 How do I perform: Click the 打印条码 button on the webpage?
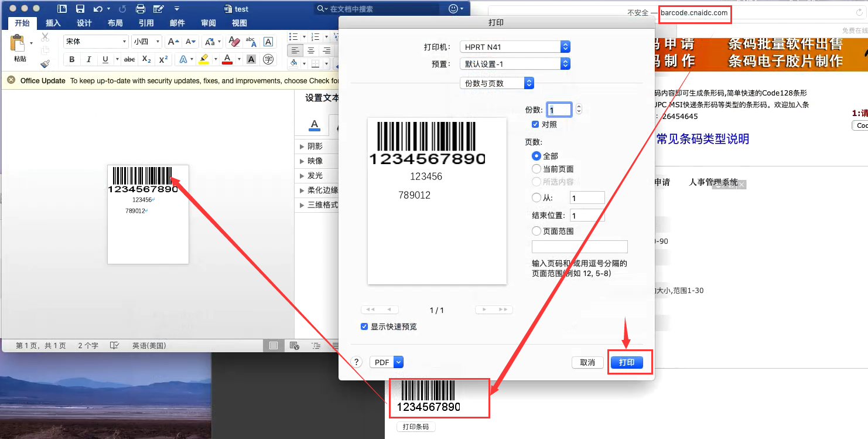pyautogui.click(x=416, y=427)
